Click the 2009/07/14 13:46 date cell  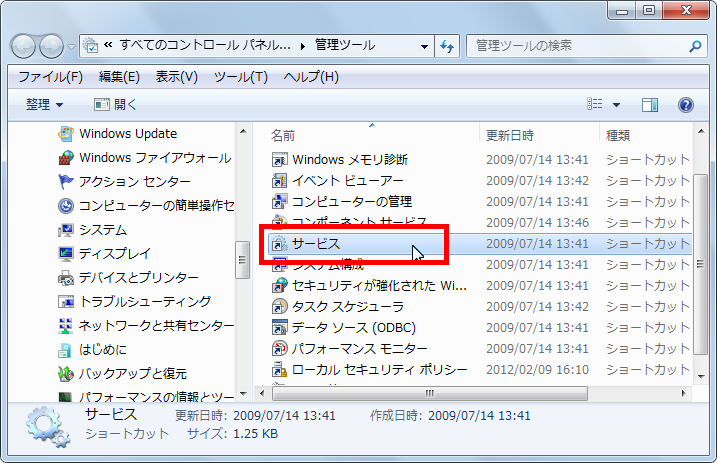click(537, 223)
